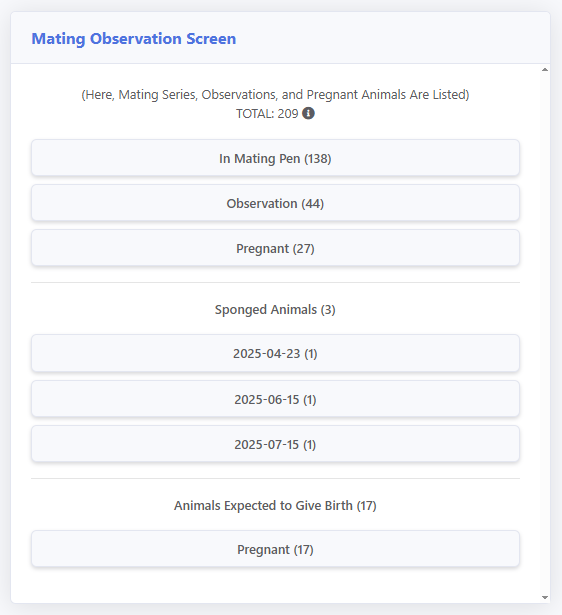Click the vertical scrollbar track
The image size is (562, 615).
point(545,333)
